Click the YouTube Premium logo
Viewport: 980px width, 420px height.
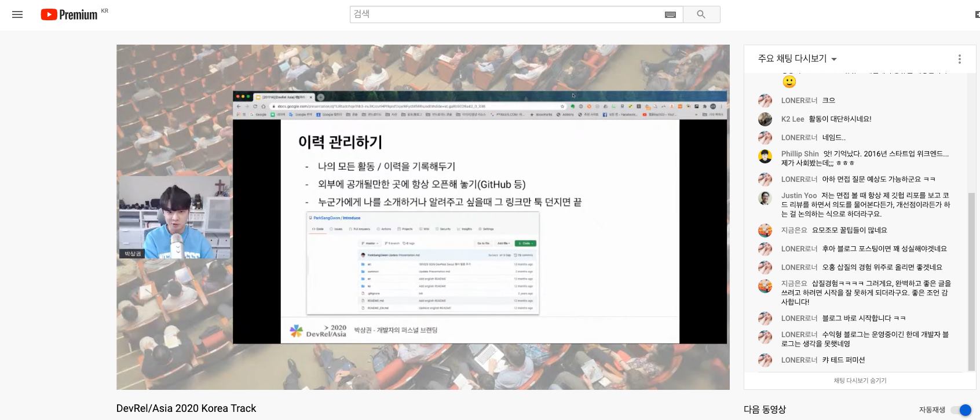69,14
